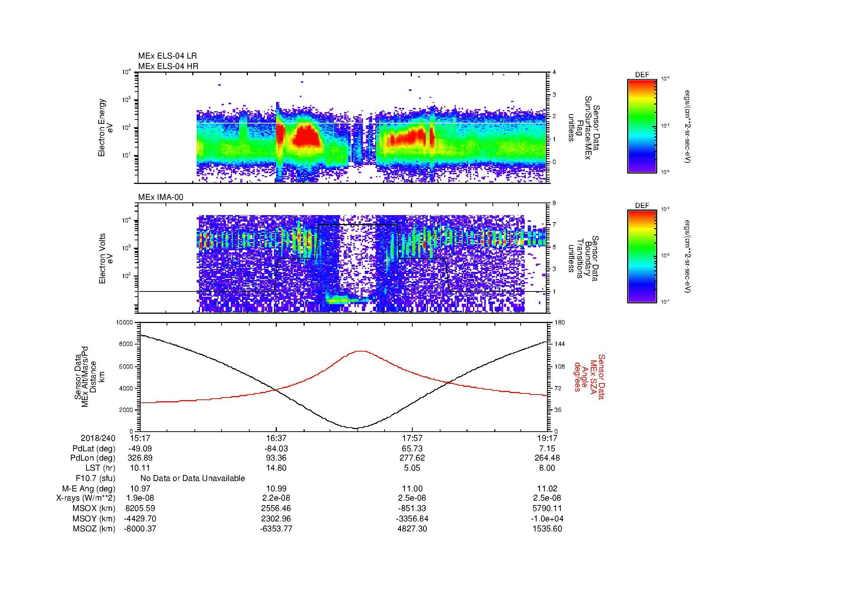Viewport: 868px width, 613px height.
Task: Click the time tick label '19:17'
Action: pyautogui.click(x=547, y=438)
